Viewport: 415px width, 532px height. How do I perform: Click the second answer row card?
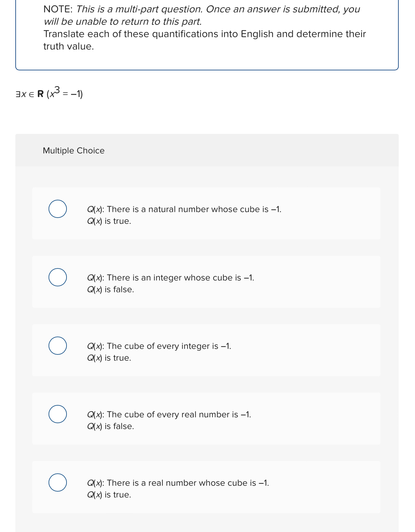tap(207, 281)
